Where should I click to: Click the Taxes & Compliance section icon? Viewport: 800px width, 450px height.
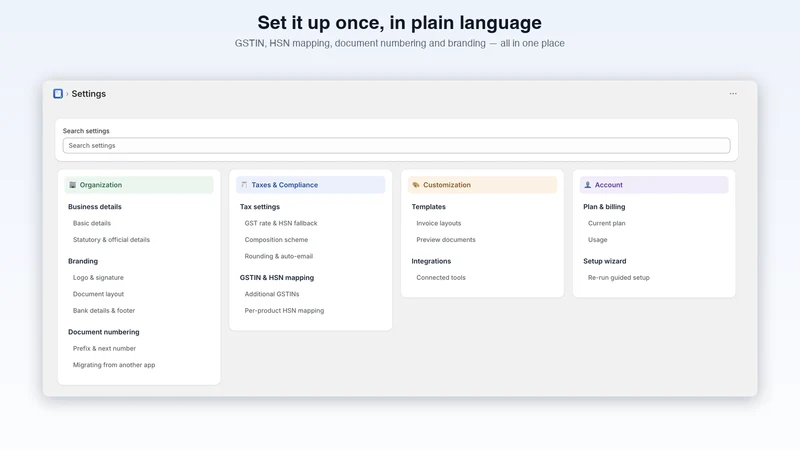pos(244,185)
